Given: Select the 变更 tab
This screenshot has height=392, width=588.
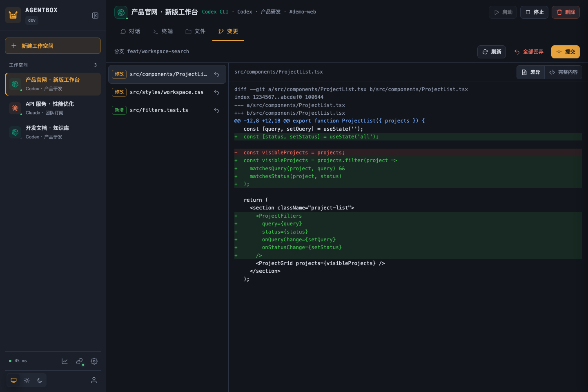Looking at the screenshot, I should point(228,31).
